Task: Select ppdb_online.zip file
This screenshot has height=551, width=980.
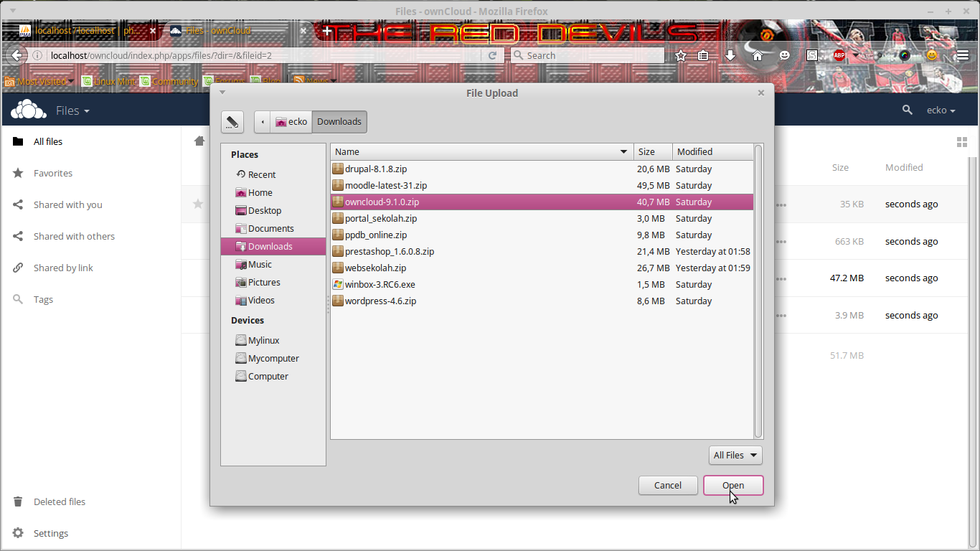Action: pos(542,235)
